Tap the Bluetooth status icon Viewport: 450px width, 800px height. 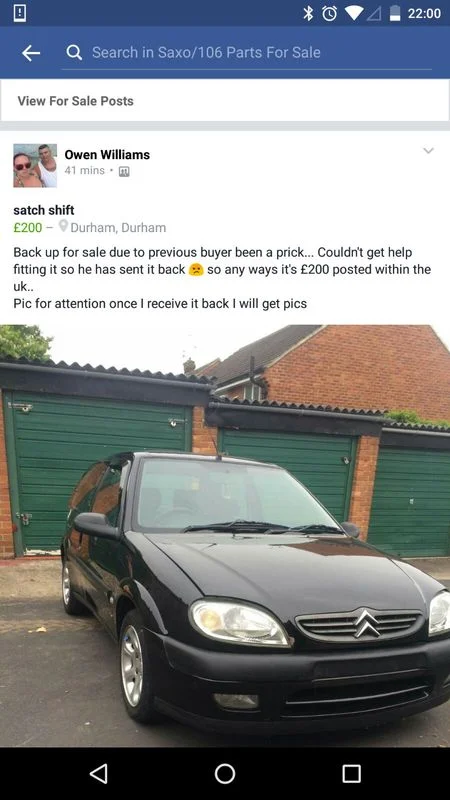308,13
